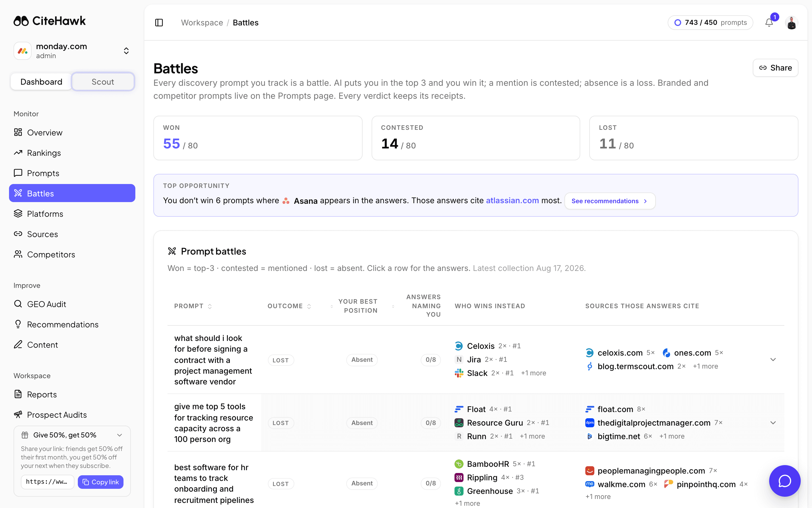Open Reports page
This screenshot has height=508, width=812.
(72, 395)
